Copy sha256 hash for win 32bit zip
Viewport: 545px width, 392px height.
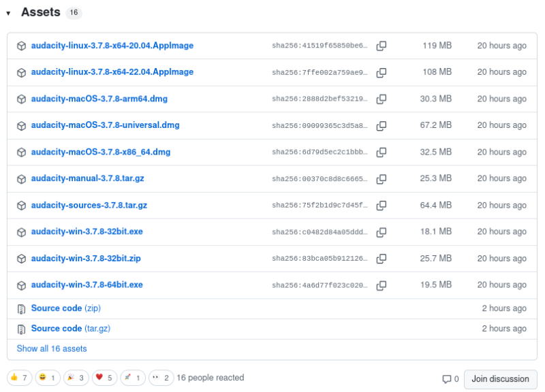pyautogui.click(x=381, y=259)
